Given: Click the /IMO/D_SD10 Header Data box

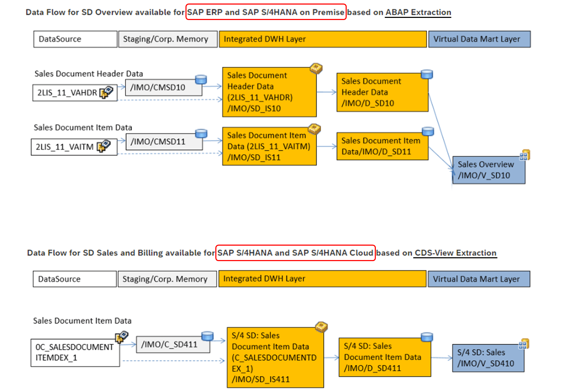Looking at the screenshot, I should tap(383, 92).
